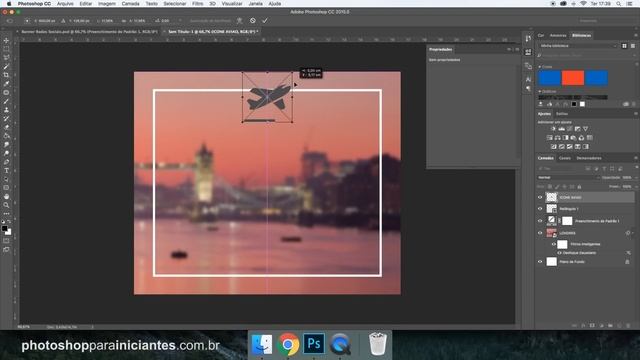Click the foreground color swatch in toolbar
Image resolution: width=640 pixels, height=360 pixels.
[x=4, y=229]
